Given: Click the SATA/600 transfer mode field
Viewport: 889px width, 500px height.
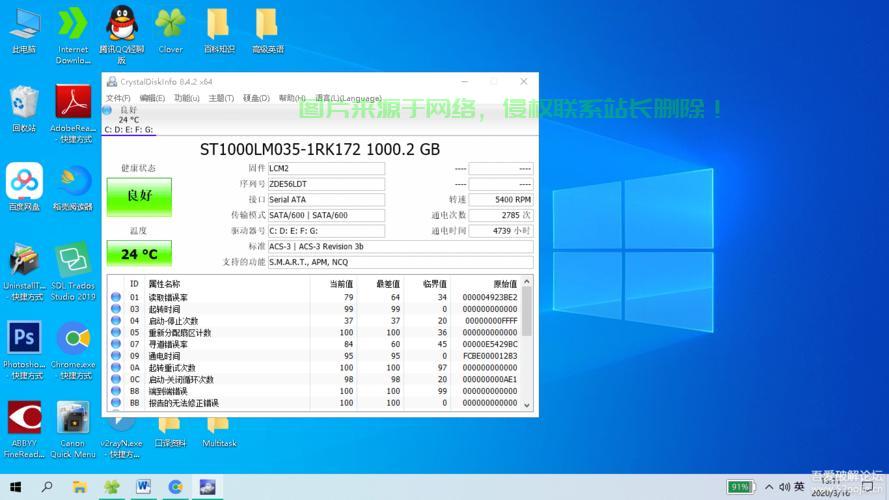Looking at the screenshot, I should pyautogui.click(x=326, y=215).
